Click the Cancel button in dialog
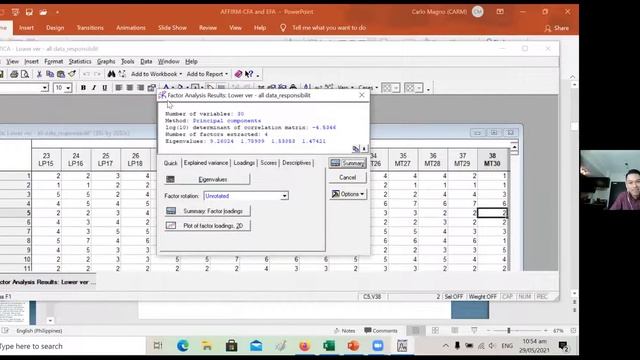The height and width of the screenshot is (360, 640). 348,178
